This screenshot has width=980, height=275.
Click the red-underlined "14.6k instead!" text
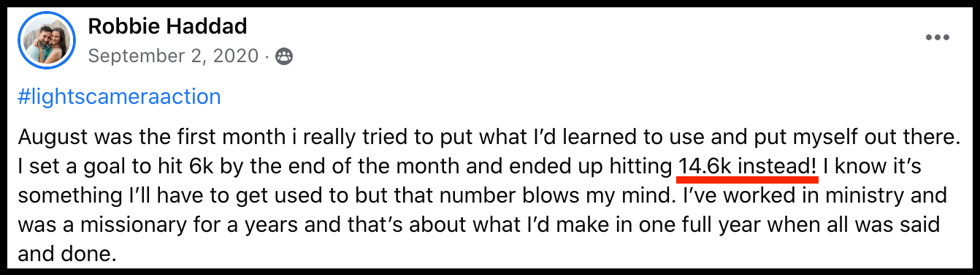click(748, 167)
